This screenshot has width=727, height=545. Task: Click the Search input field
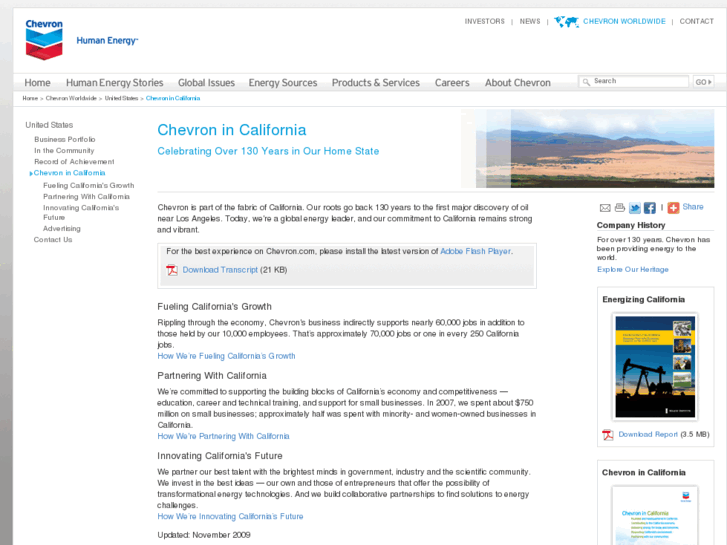[x=633, y=81]
